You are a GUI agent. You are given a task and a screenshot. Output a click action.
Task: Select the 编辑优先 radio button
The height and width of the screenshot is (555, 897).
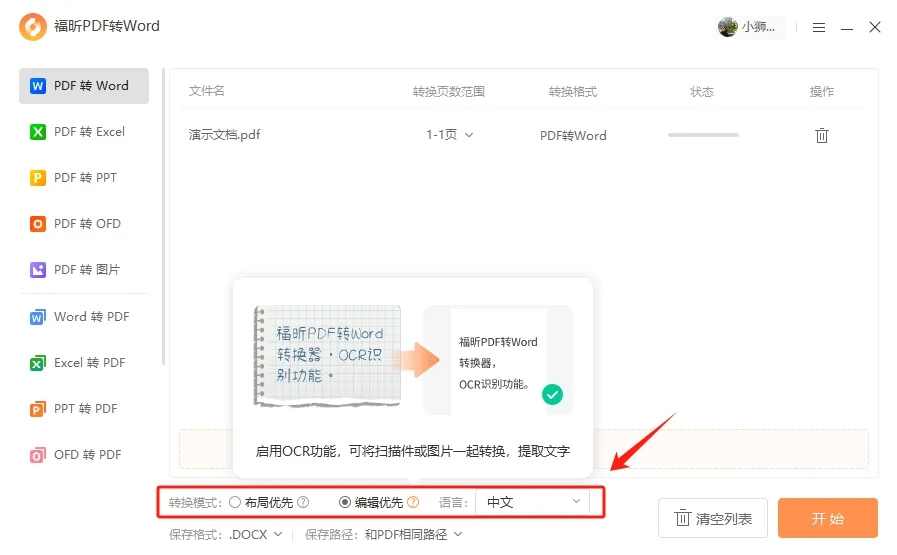click(x=345, y=502)
